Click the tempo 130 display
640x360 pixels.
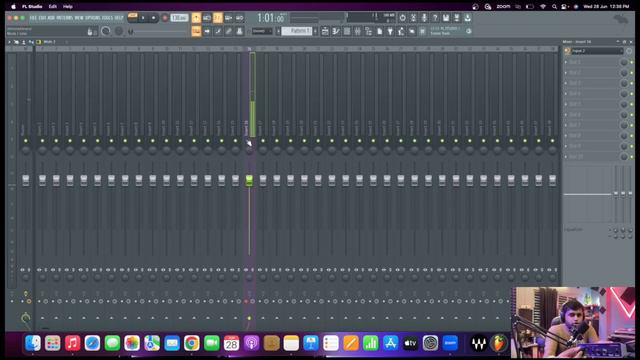point(179,18)
